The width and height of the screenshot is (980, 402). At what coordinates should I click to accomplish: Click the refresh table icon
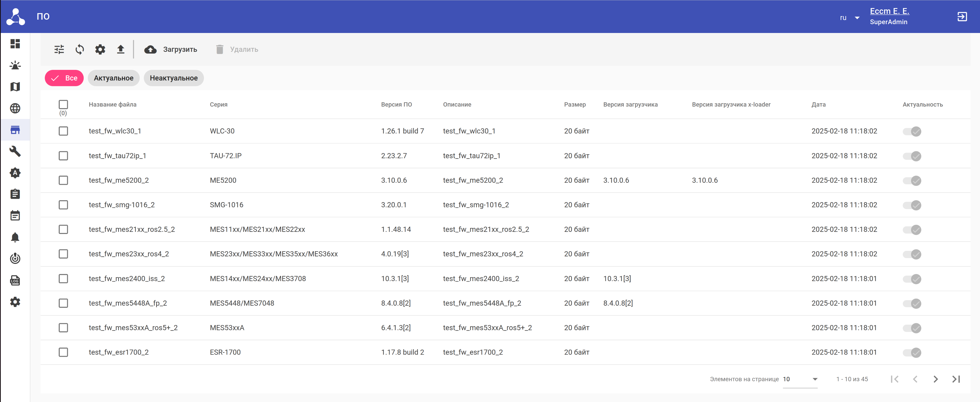point(80,49)
